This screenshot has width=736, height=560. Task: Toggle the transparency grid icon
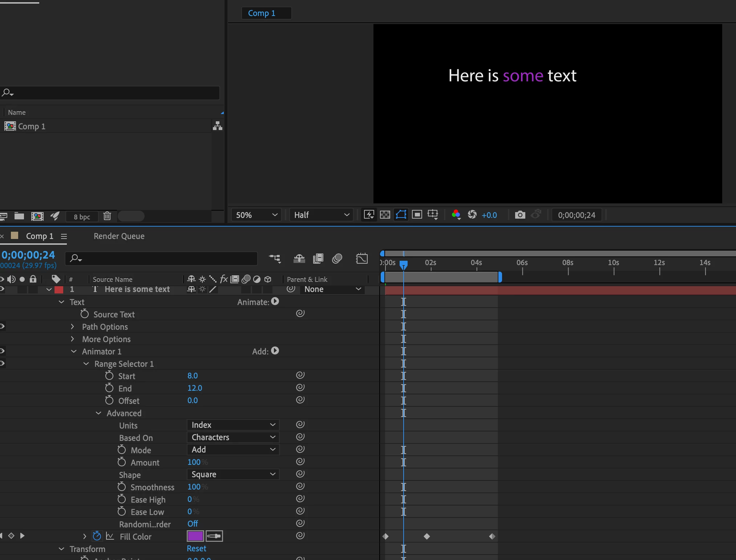[x=385, y=215]
